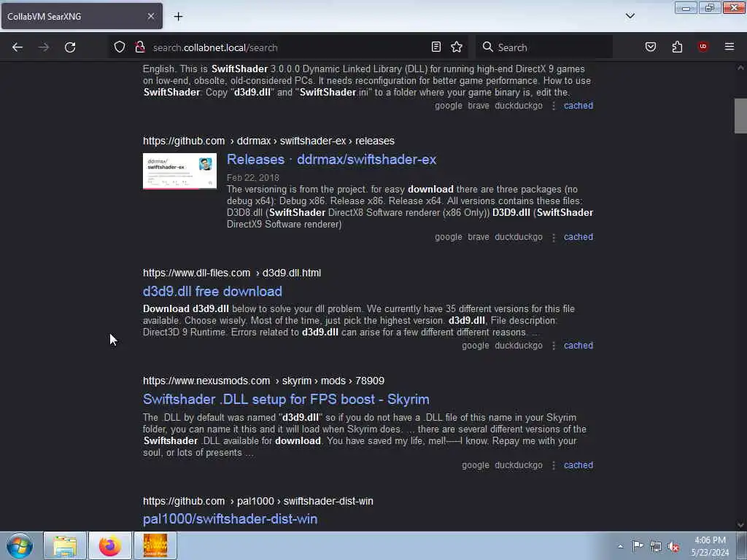747x560 pixels.
Task: Click google link under SwiftShader 3.0.0.0 result
Action: pyautogui.click(x=449, y=106)
